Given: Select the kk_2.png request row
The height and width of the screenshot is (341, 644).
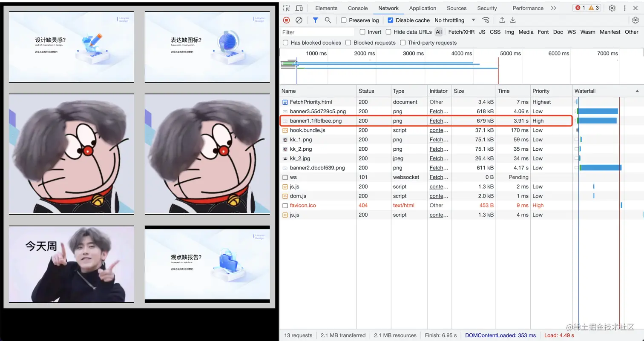Looking at the screenshot, I should (426, 149).
